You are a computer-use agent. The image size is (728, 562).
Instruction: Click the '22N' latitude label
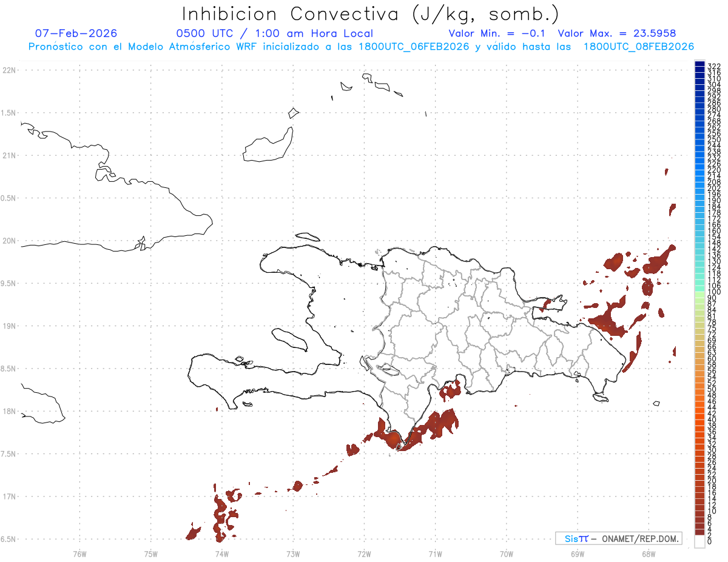pos(9,70)
